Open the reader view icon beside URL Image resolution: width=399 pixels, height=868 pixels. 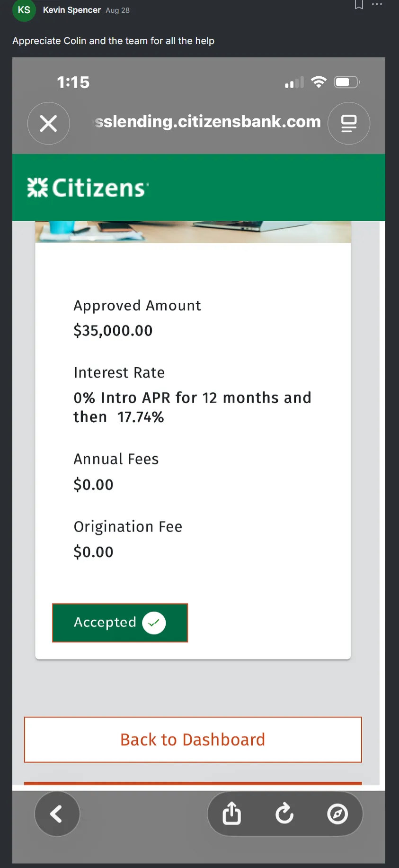(x=349, y=123)
